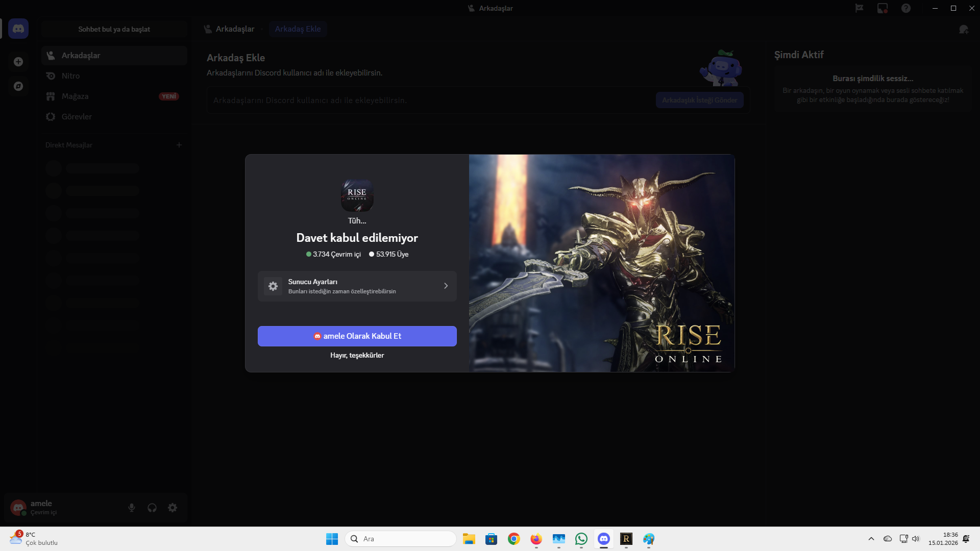Toggle the headphones deafen button
This screenshot has width=980, height=551.
point(152,508)
